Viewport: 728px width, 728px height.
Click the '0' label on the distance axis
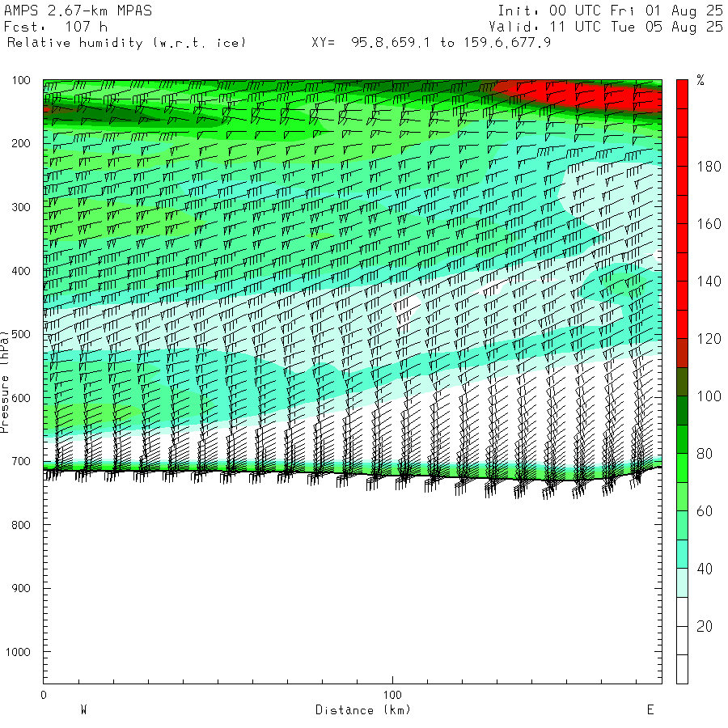(43, 695)
